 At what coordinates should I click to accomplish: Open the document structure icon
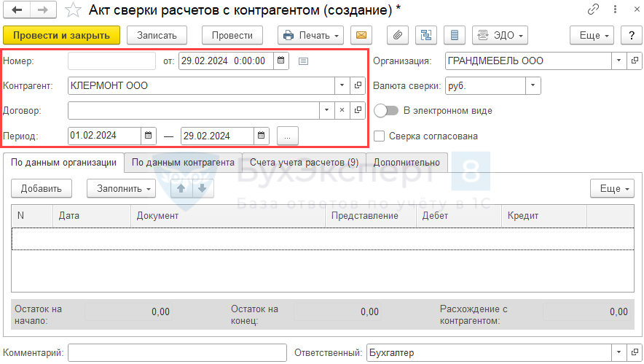coord(426,35)
